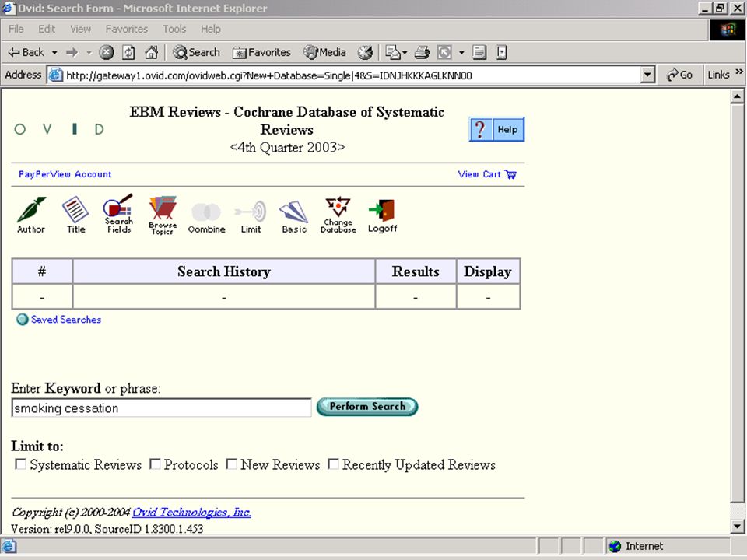The image size is (747, 560).
Task: Check the New Reviews limit box
Action: [x=232, y=464]
